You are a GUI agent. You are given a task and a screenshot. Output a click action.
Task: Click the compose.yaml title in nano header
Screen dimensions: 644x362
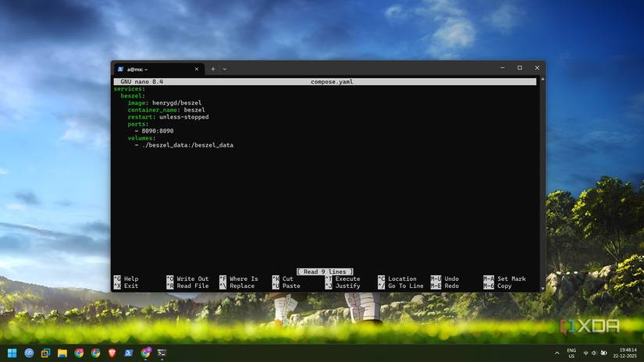pyautogui.click(x=332, y=82)
